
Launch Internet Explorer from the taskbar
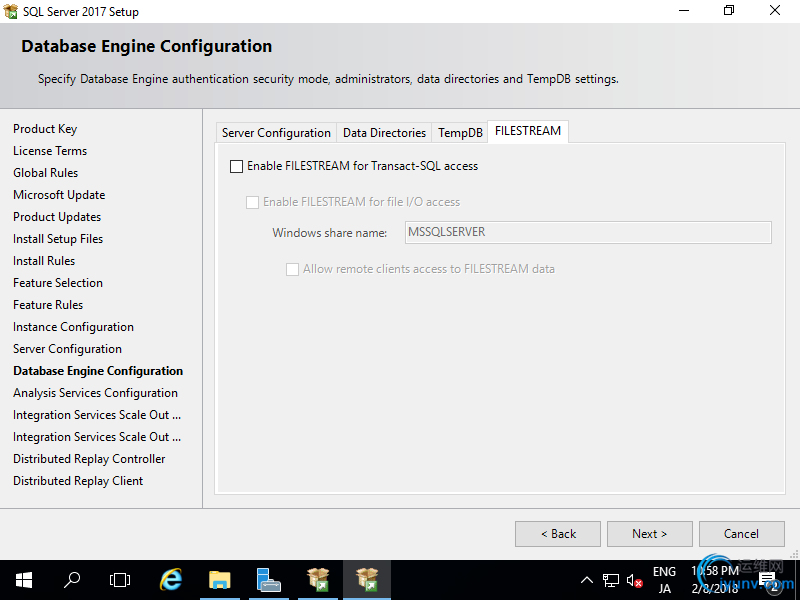[170, 580]
